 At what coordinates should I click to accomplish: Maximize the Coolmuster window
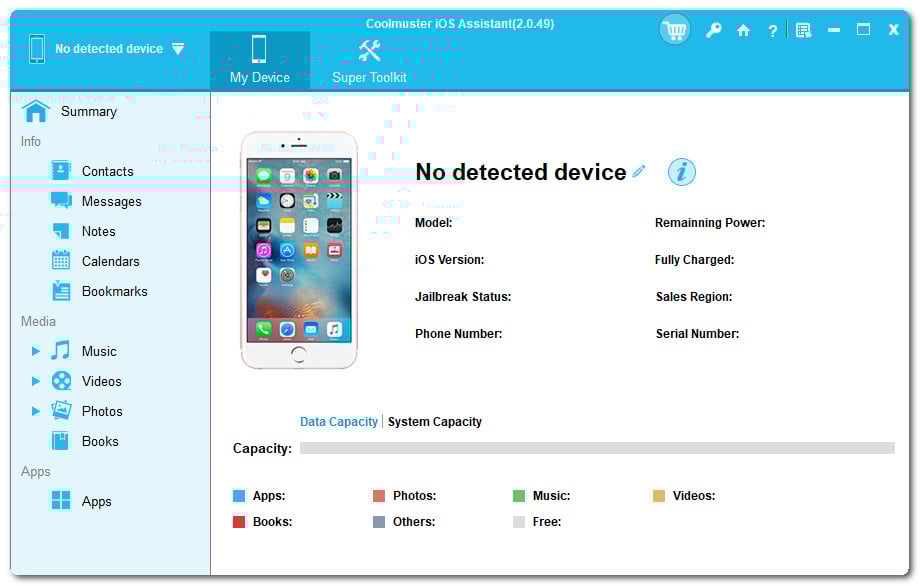(863, 29)
